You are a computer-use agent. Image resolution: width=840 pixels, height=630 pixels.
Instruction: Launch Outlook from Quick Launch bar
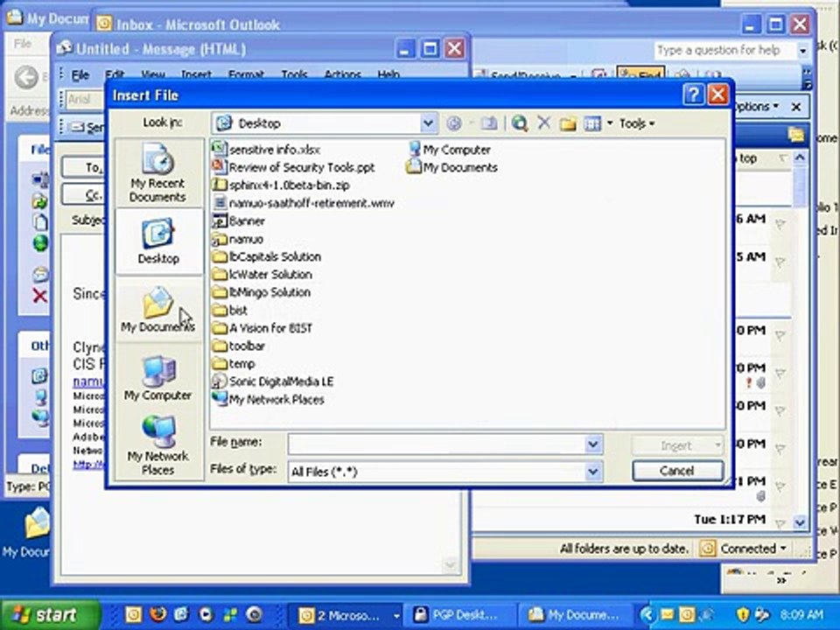134,614
